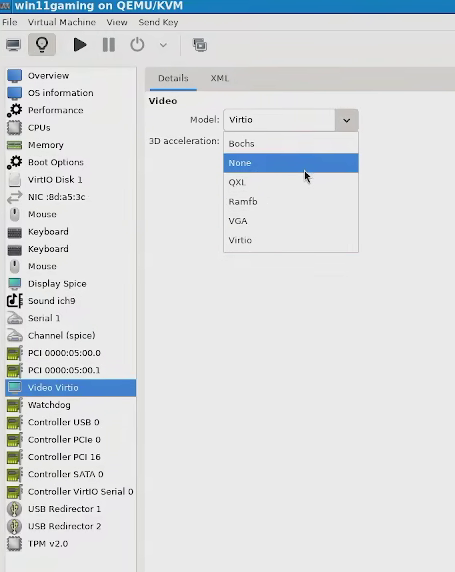455x572 pixels.
Task: Select Video Virtio entry
Action: [71, 387]
